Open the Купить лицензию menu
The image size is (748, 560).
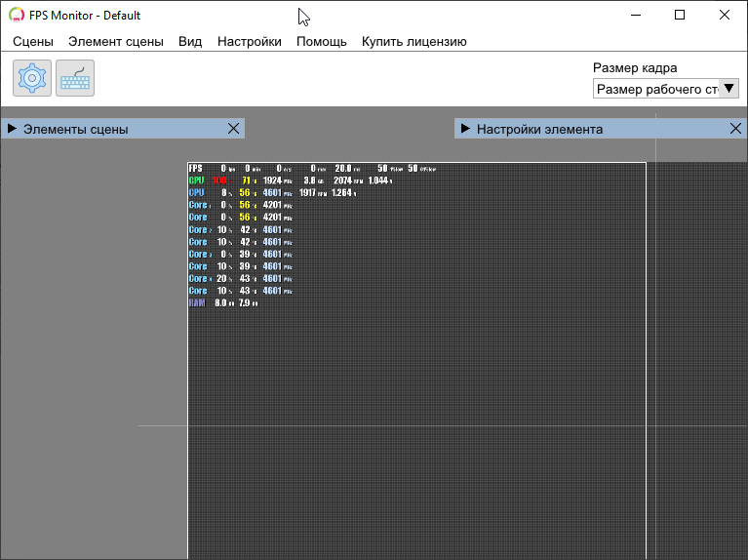[x=414, y=42]
